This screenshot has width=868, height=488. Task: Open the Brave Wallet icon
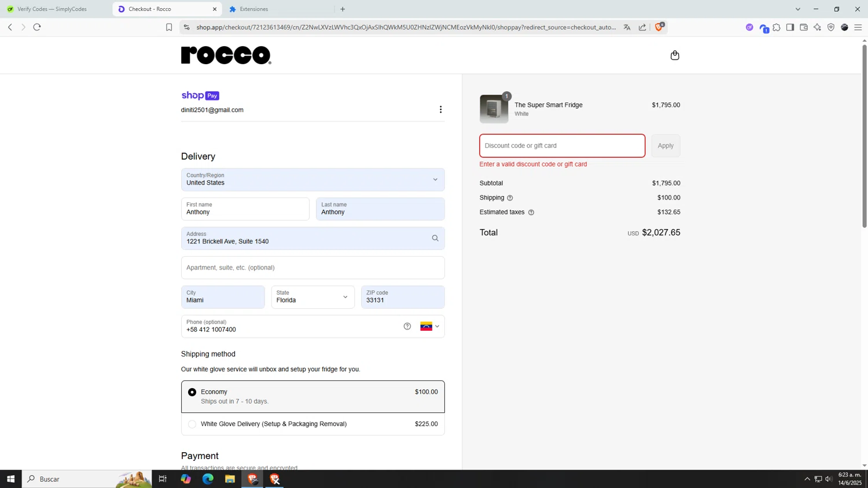point(804,27)
